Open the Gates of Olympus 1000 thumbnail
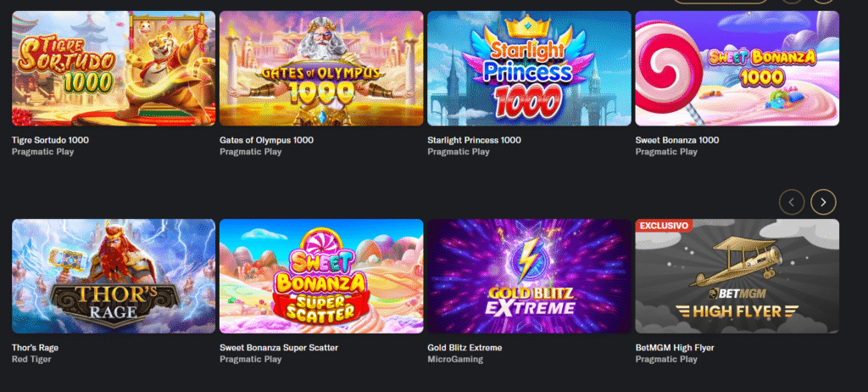This screenshot has height=392, width=868. click(x=321, y=68)
